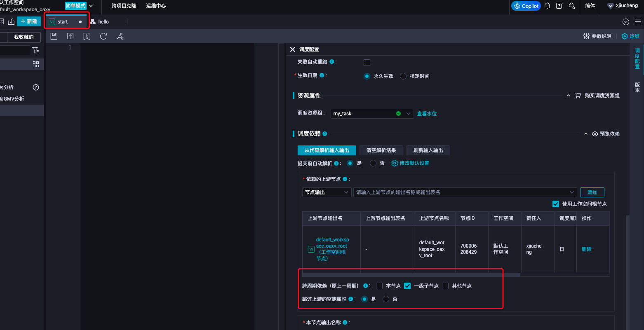644x330 pixels.
Task: Click info icon next to 依赖的上游节点
Action: [x=345, y=179]
